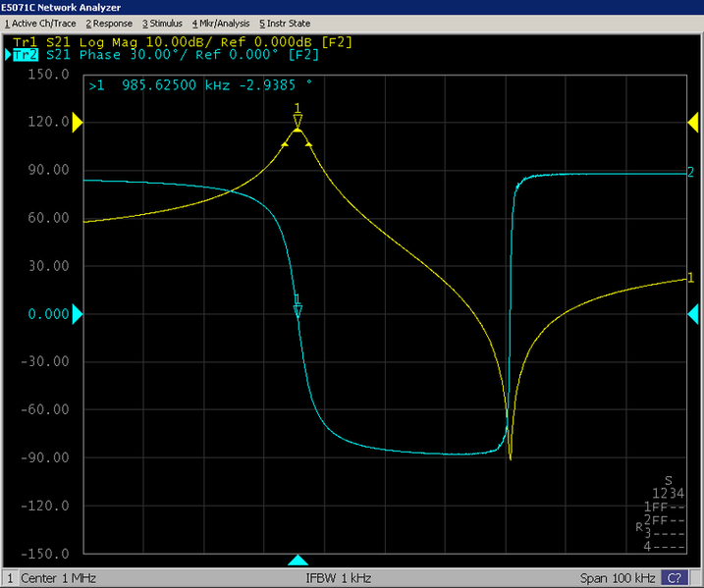Click marker 1 on the cyan phase trace

(298, 311)
